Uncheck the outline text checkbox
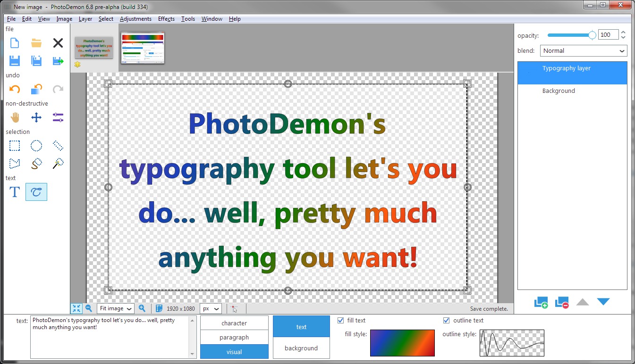 (x=447, y=321)
